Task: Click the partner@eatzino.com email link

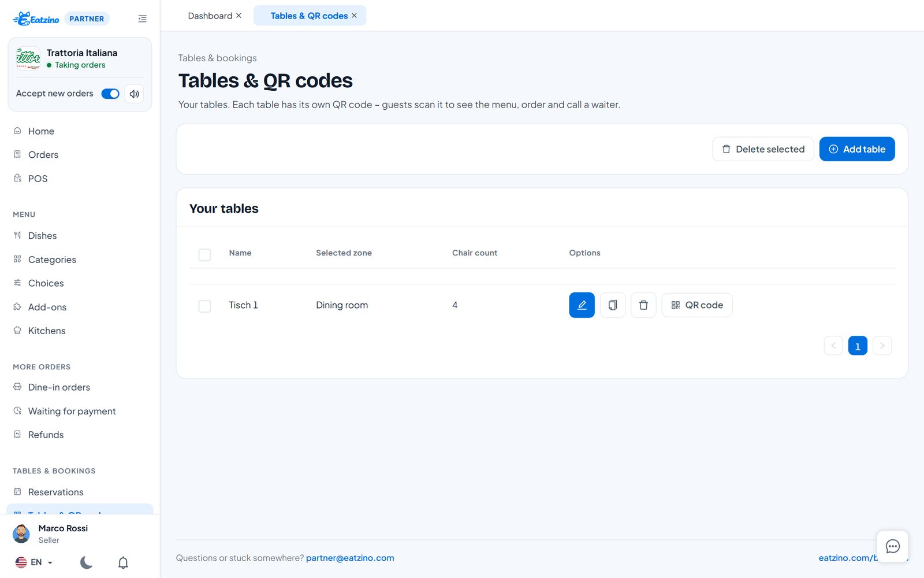Action: 350,558
